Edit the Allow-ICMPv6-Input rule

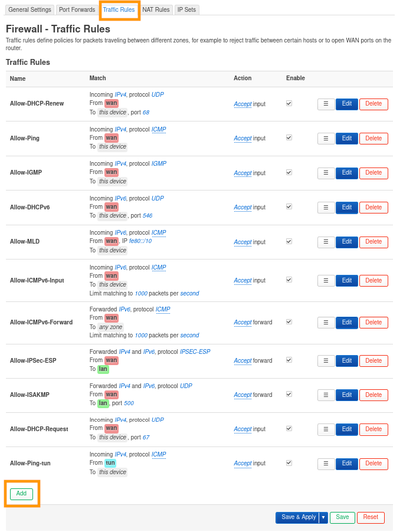(x=347, y=281)
